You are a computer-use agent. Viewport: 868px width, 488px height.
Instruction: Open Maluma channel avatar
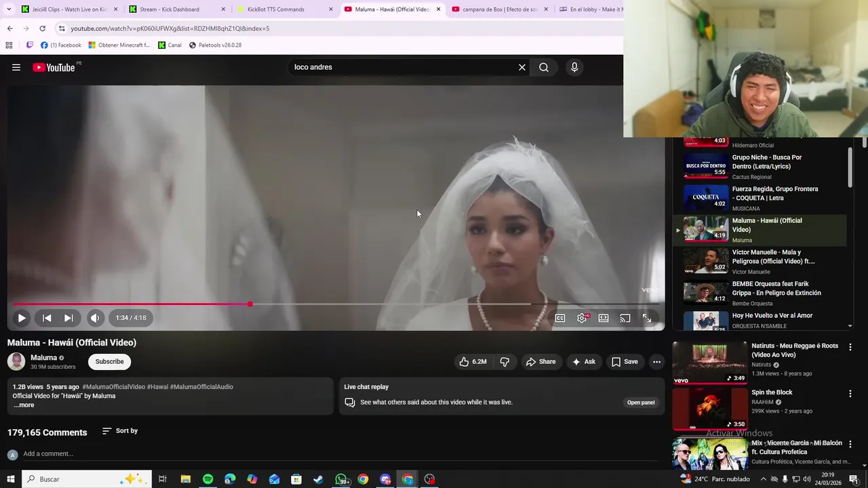pos(16,362)
